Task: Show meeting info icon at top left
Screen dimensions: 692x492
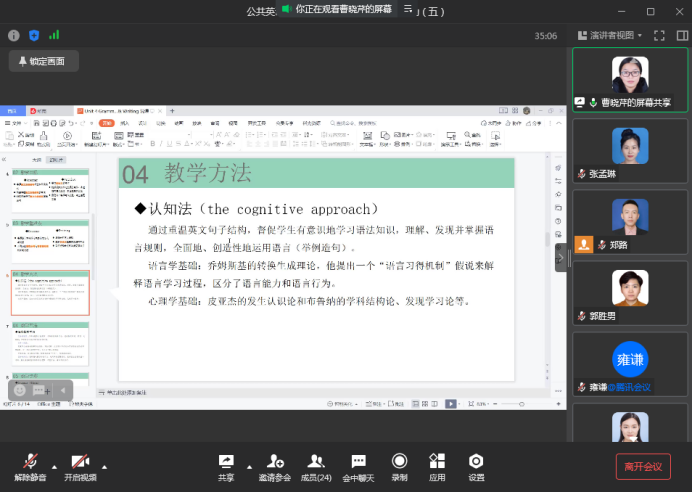Action: (14, 35)
